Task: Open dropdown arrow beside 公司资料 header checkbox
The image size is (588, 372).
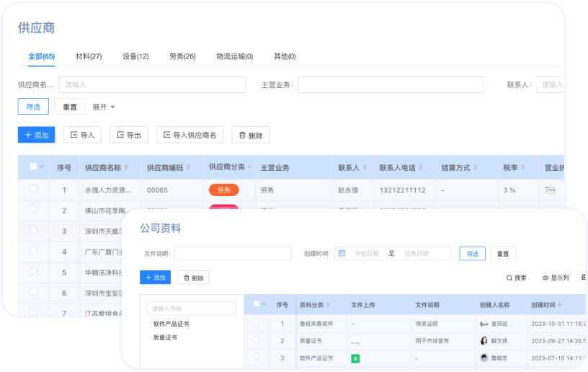Action: pos(264,305)
